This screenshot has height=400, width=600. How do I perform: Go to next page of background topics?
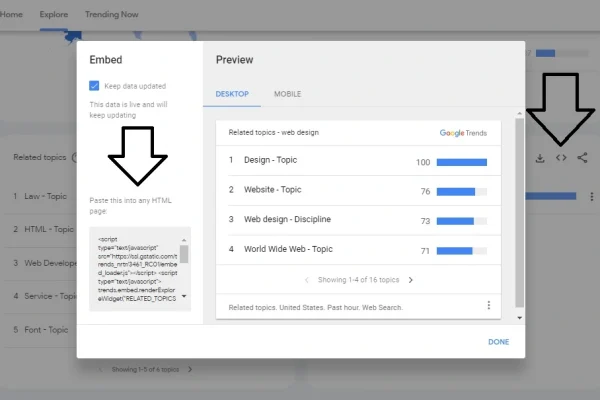pos(190,369)
